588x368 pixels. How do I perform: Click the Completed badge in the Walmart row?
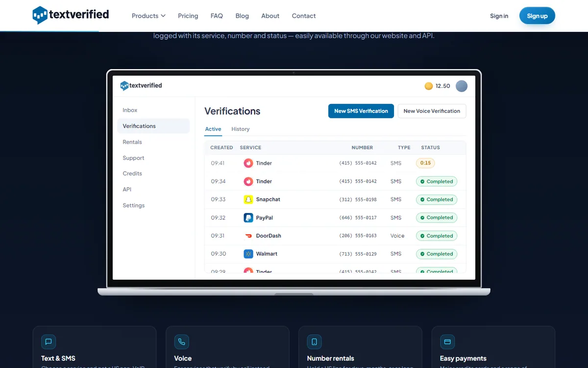(437, 254)
